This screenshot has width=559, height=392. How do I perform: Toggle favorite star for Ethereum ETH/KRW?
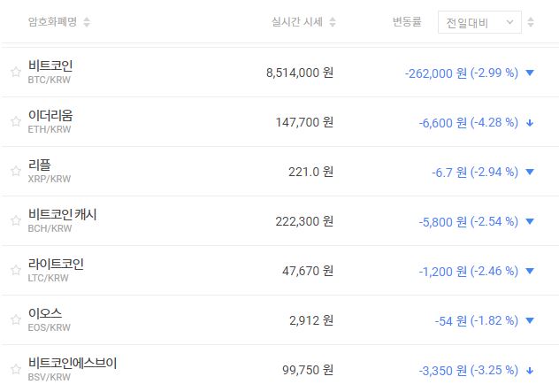pos(15,122)
